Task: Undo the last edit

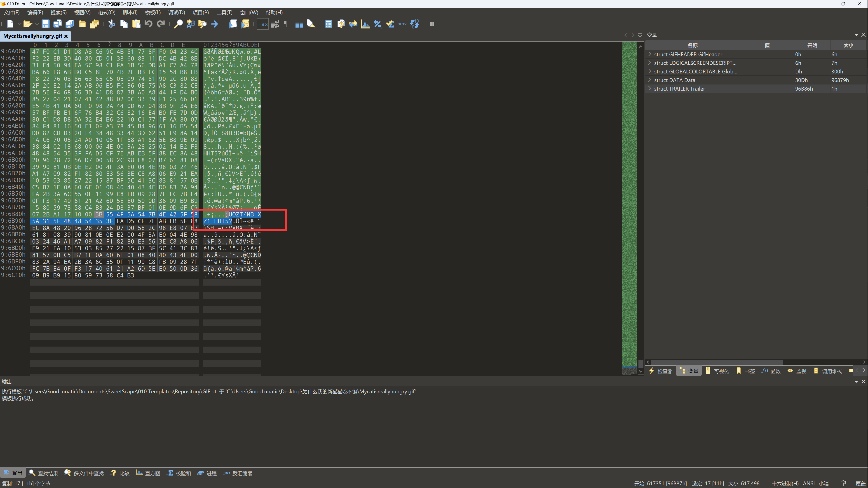Action: tap(148, 24)
